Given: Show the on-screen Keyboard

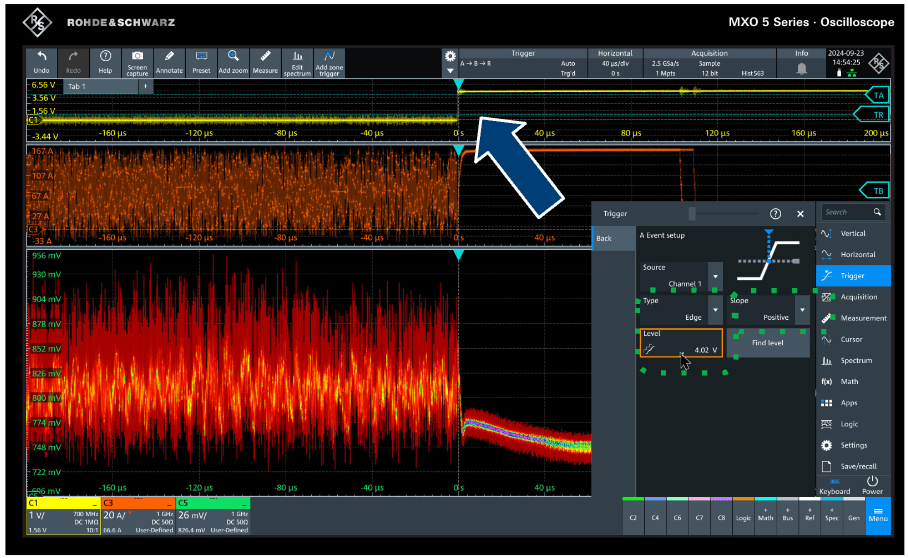Looking at the screenshot, I should click(x=834, y=487).
